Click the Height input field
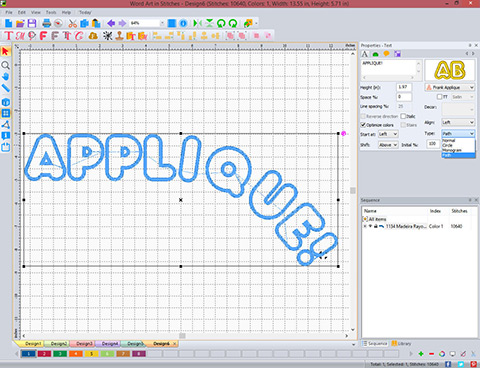This screenshot has height=368, width=480. 404,87
